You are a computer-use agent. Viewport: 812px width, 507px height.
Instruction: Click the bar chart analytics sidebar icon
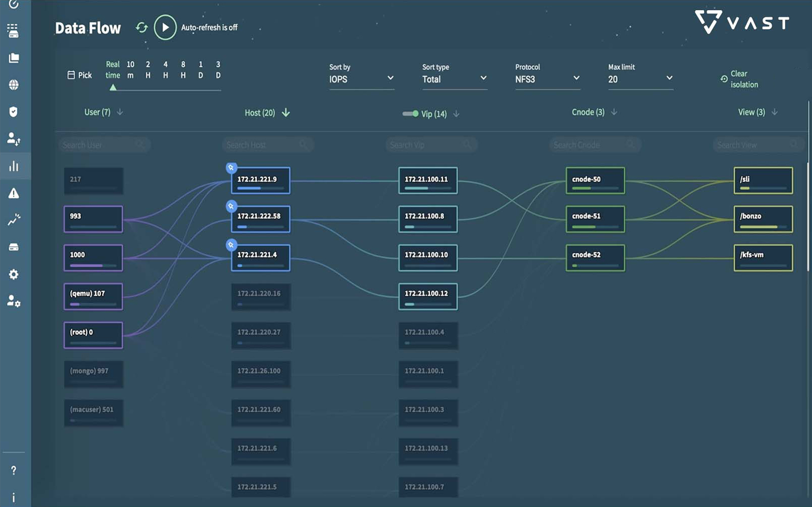click(14, 166)
